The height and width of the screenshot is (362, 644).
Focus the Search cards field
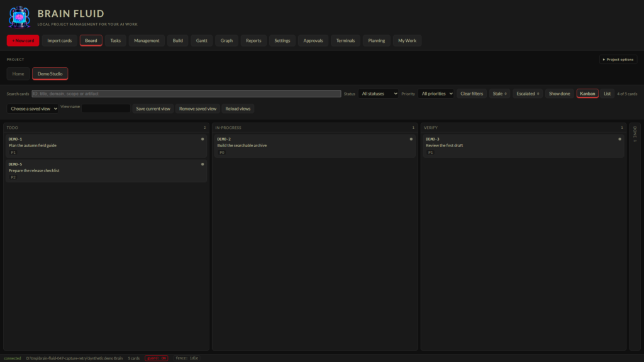point(186,94)
